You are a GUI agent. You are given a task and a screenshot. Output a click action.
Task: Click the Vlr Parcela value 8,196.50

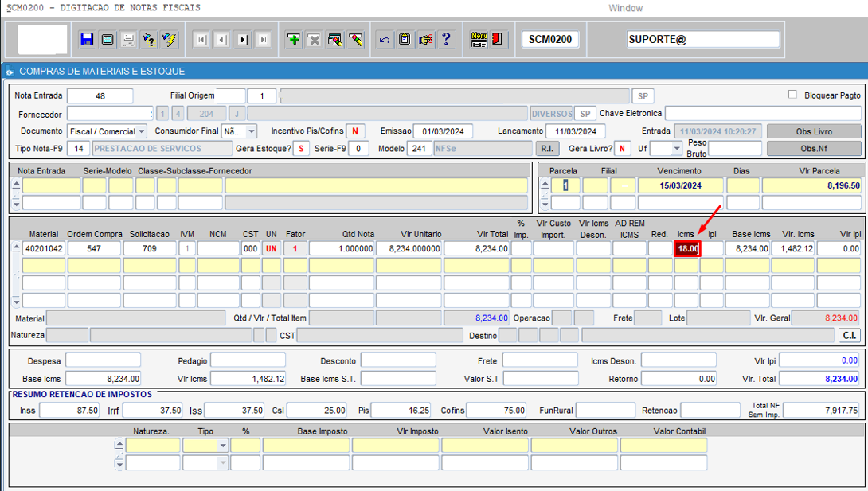[811, 185]
